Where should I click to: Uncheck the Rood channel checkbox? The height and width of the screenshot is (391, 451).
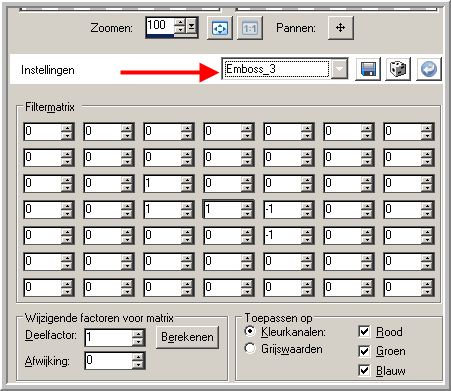tap(364, 332)
